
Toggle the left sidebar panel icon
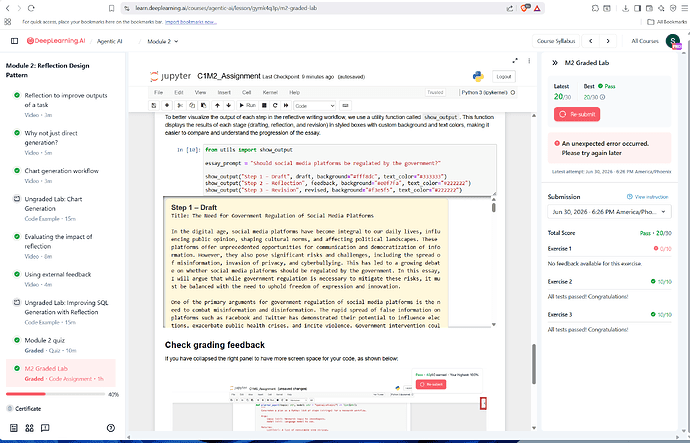click(15, 41)
